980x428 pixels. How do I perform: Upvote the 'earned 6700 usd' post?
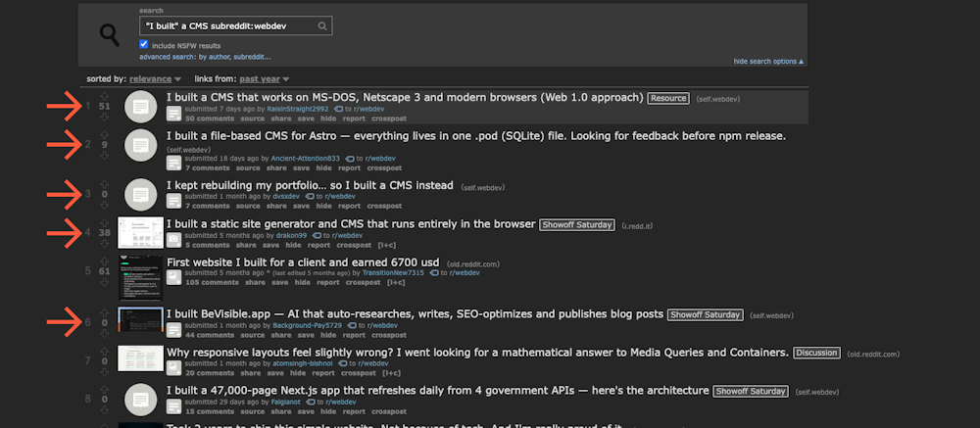tap(105, 262)
